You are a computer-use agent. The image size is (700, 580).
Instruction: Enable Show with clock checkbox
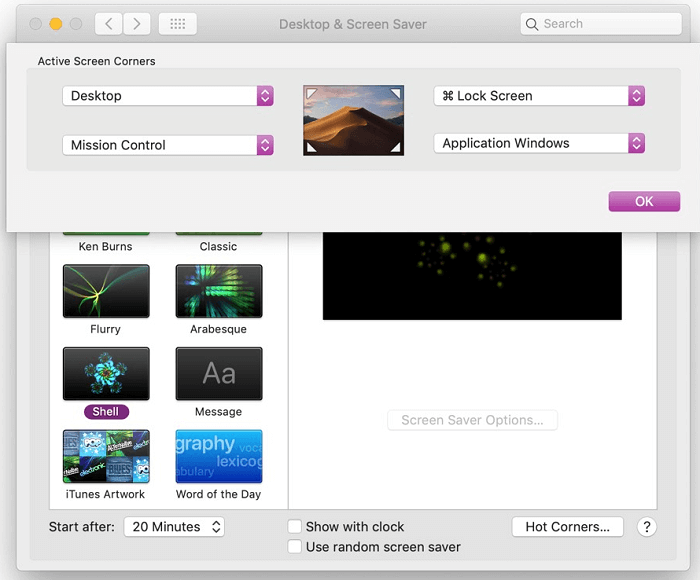click(295, 527)
